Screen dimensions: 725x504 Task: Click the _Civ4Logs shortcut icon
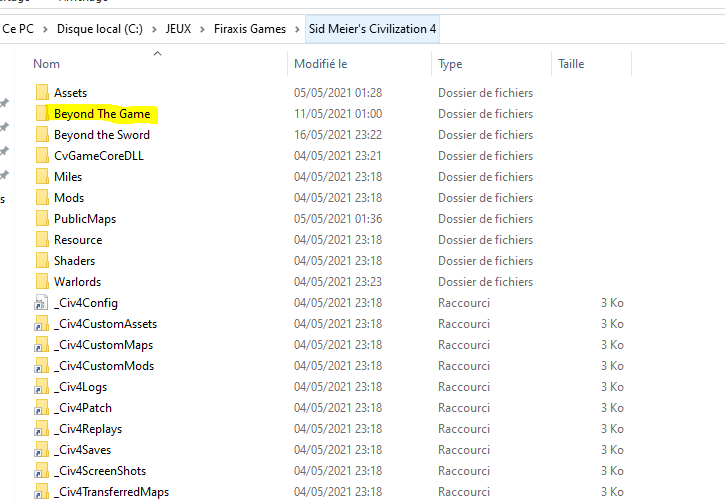(41, 387)
